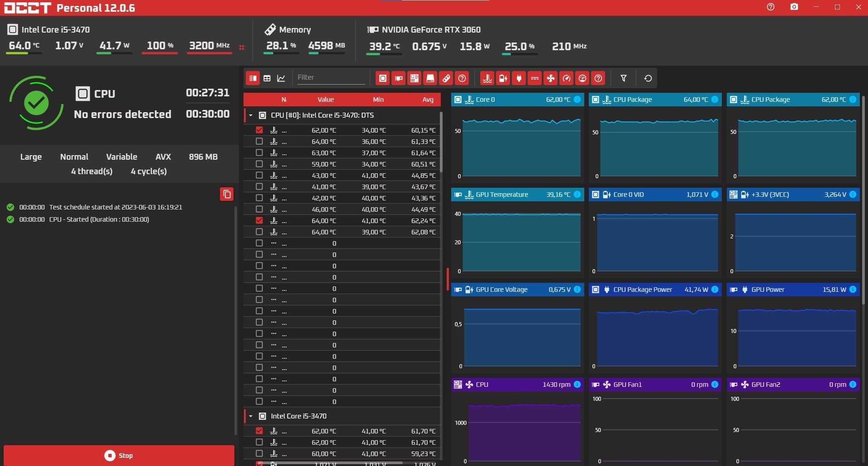
Task: Toggle the temperature sensor type filter
Action: 487,78
